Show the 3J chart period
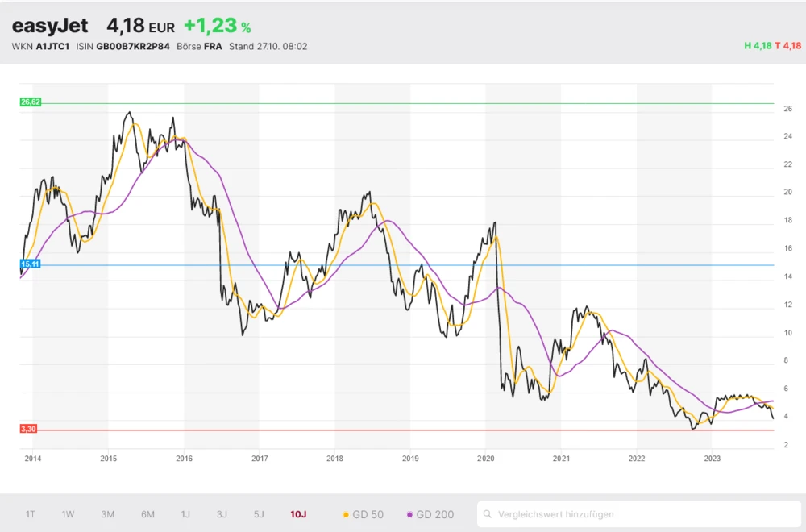Viewport: 806px width, 532px height. point(222,514)
